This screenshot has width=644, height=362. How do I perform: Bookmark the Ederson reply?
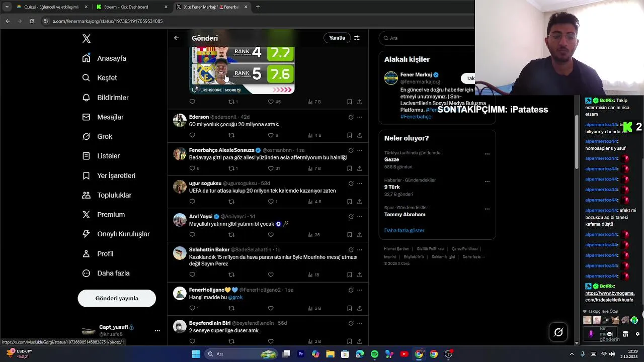pos(349,135)
